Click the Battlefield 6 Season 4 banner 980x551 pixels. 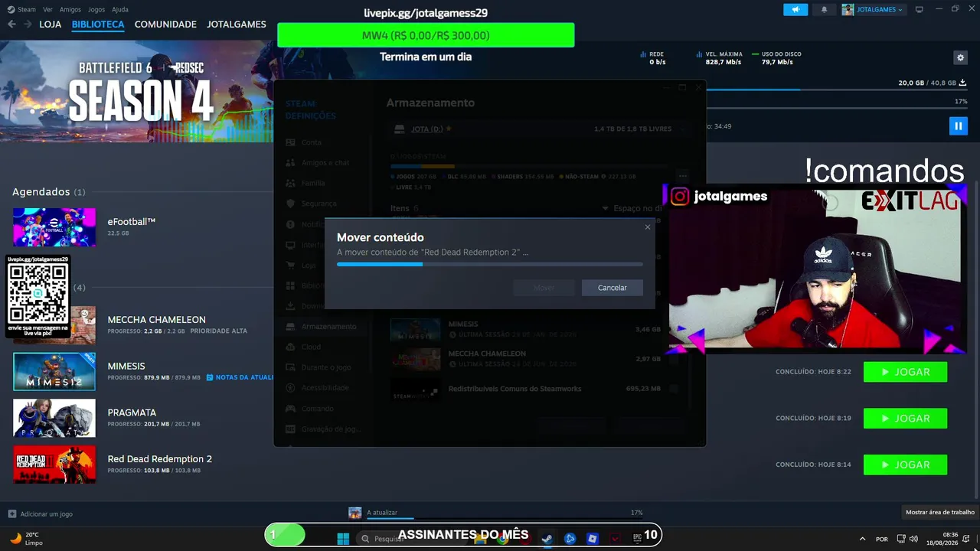click(136, 91)
